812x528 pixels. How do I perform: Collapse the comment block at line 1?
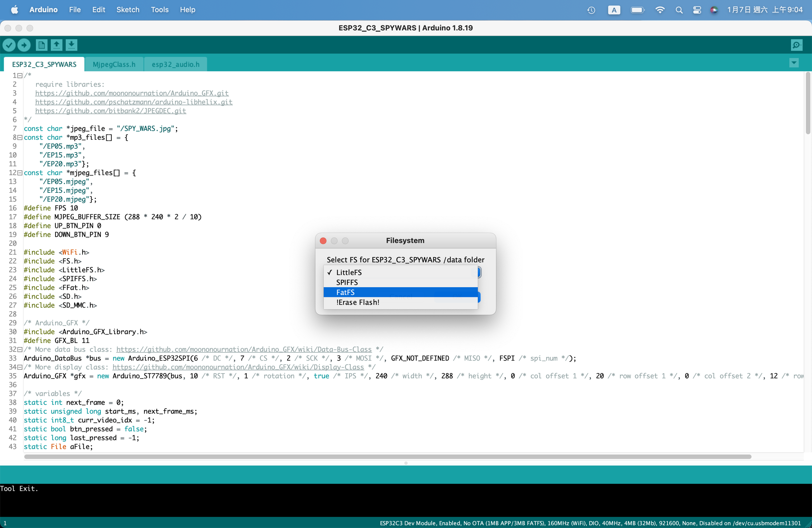[20, 75]
